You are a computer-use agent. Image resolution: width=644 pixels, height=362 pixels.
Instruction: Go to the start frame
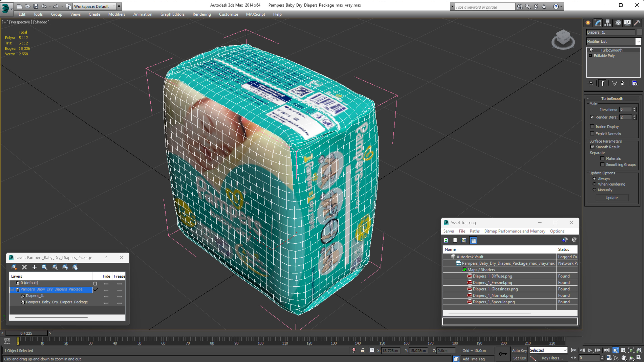tap(574, 350)
